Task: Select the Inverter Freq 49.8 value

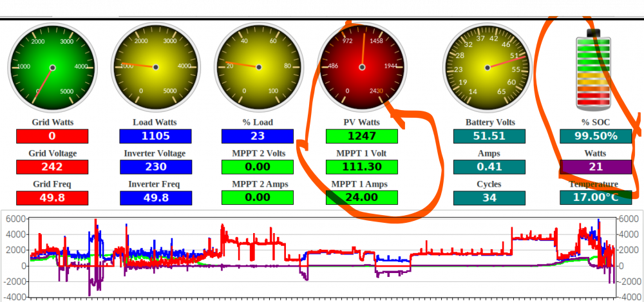Action: (x=156, y=198)
